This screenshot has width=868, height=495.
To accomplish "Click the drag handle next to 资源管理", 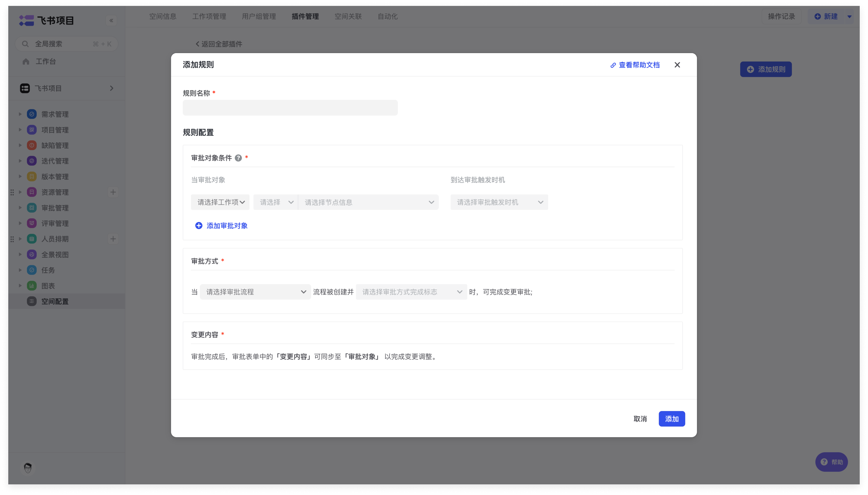I will click(x=12, y=193).
